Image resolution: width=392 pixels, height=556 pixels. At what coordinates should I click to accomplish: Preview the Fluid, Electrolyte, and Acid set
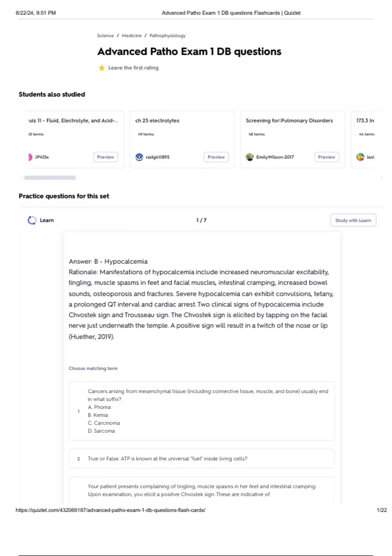106,157
